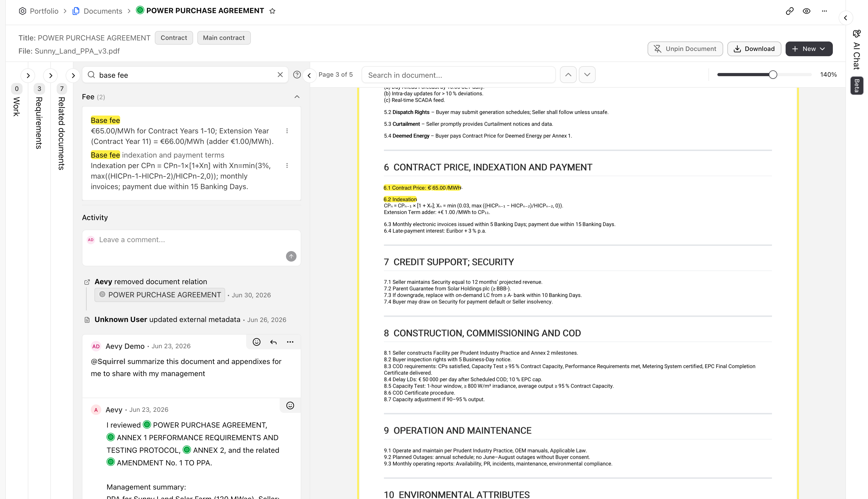Image resolution: width=868 pixels, height=499 pixels.
Task: Unpin the document
Action: click(x=685, y=49)
